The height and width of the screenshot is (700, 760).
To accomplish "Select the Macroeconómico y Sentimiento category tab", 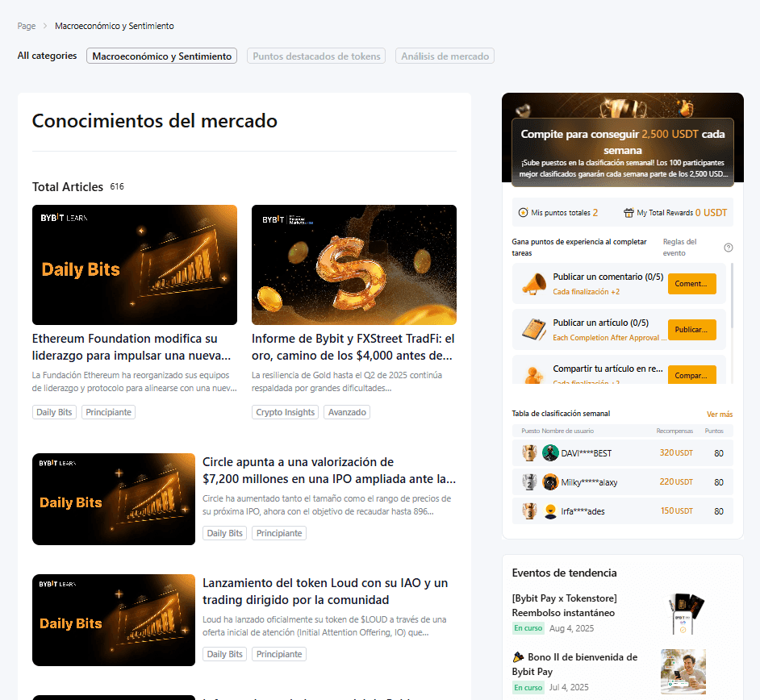I will click(162, 56).
